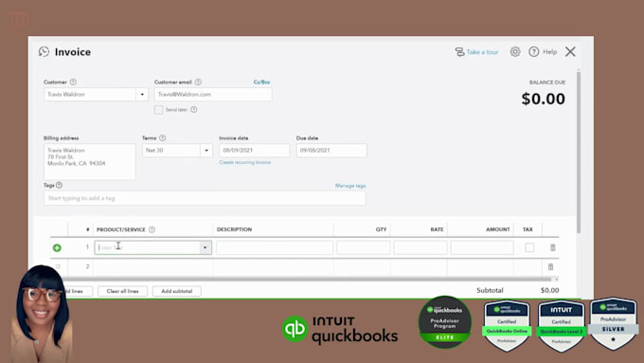Click the Send later help icon

(194, 109)
